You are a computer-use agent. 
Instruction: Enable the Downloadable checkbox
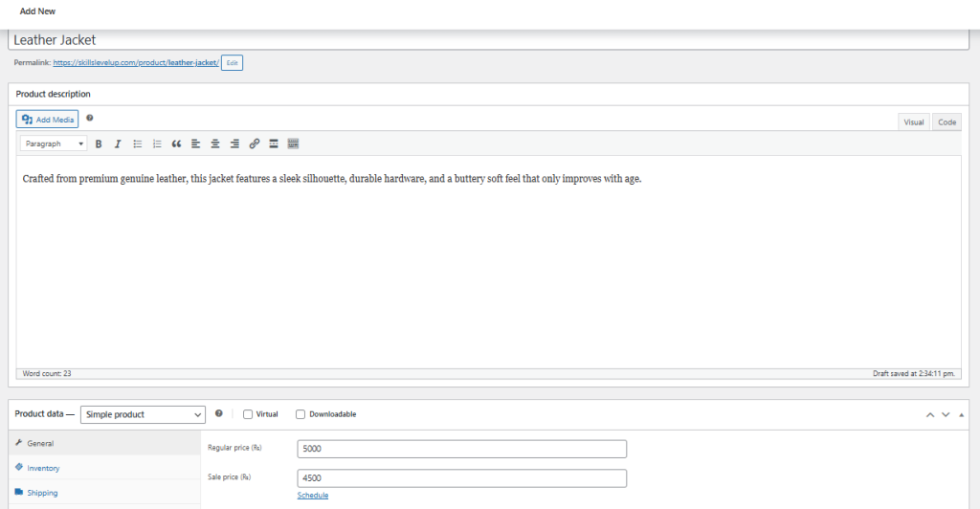(301, 414)
